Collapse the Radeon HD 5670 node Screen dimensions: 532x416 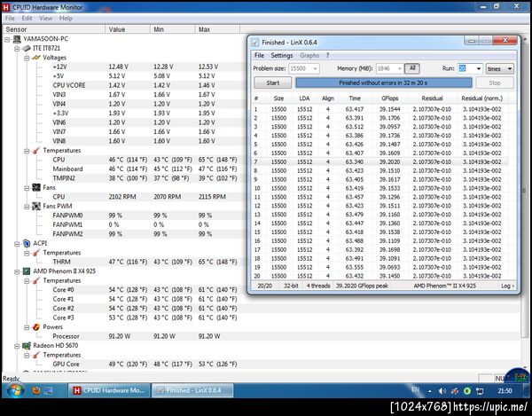point(17,346)
